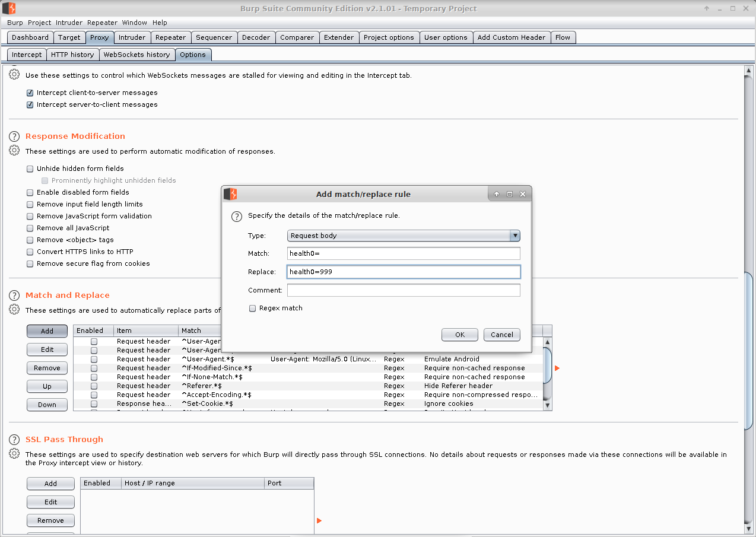Open the Window menu
The image size is (756, 537).
pyautogui.click(x=135, y=23)
